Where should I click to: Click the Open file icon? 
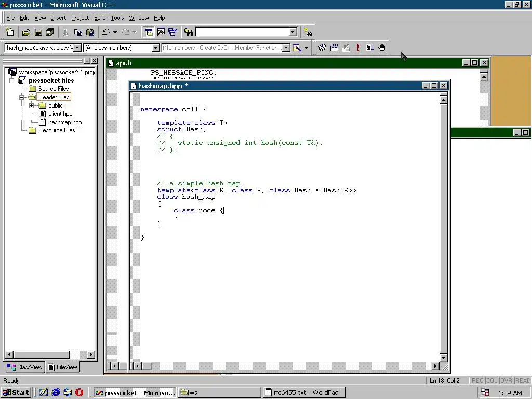pos(26,32)
